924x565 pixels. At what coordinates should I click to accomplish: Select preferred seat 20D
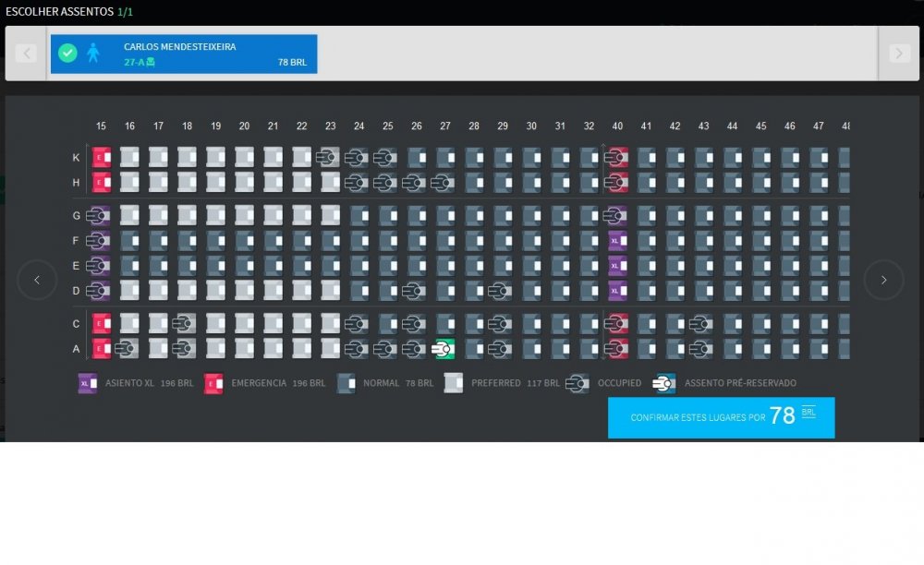(x=244, y=291)
